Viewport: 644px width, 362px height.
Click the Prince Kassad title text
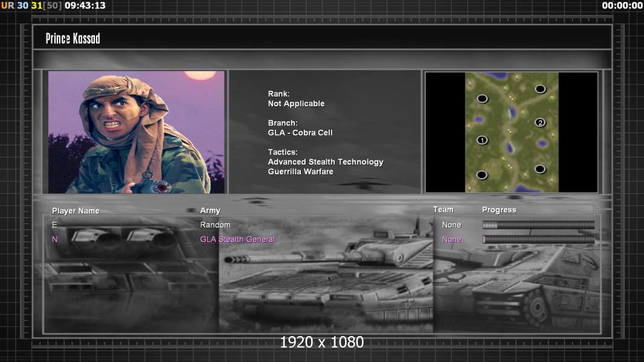[x=72, y=39]
